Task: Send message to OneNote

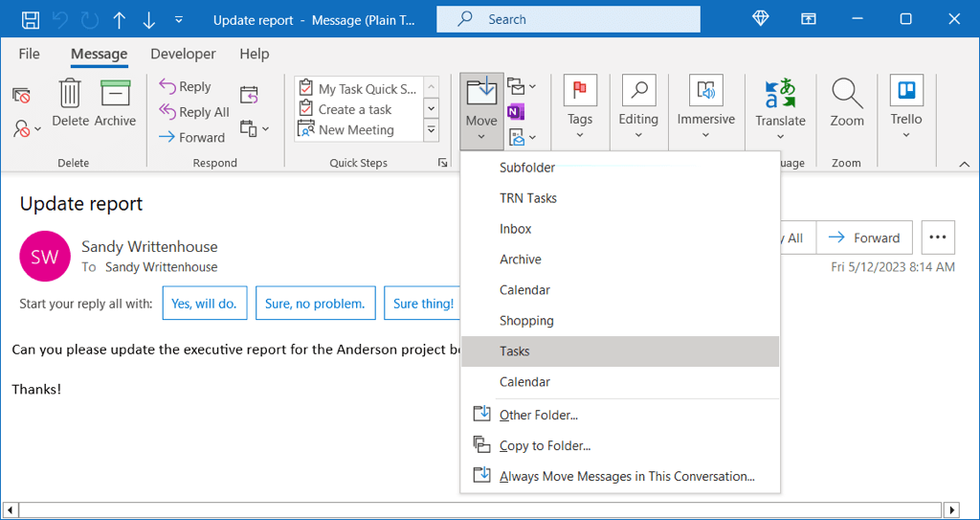Action: click(x=516, y=112)
